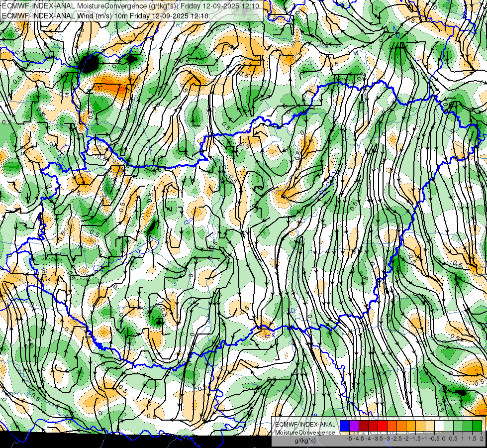Click the purple legend color swatch
487x448 pixels.
354,426
